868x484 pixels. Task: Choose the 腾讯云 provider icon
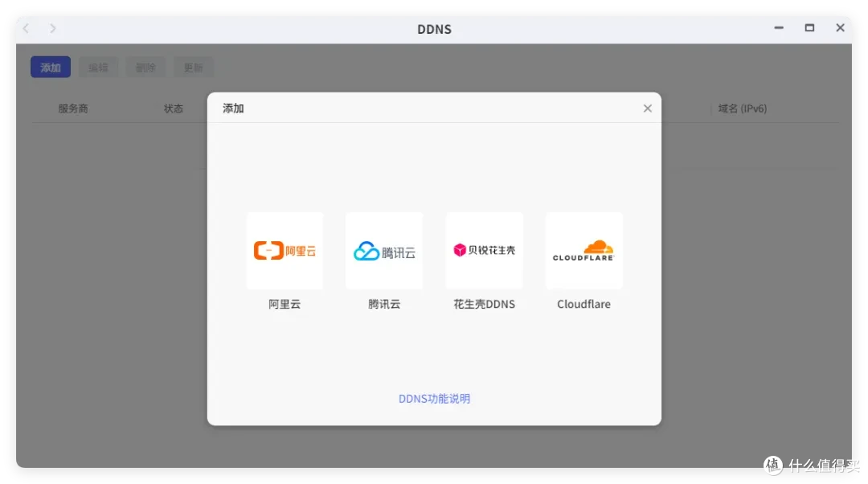coord(384,250)
